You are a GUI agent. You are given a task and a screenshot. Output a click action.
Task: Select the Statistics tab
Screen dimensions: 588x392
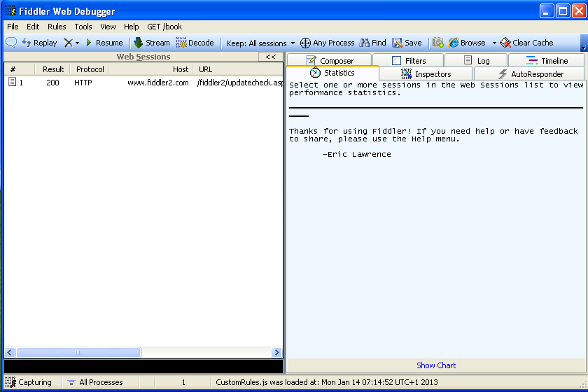pos(332,73)
